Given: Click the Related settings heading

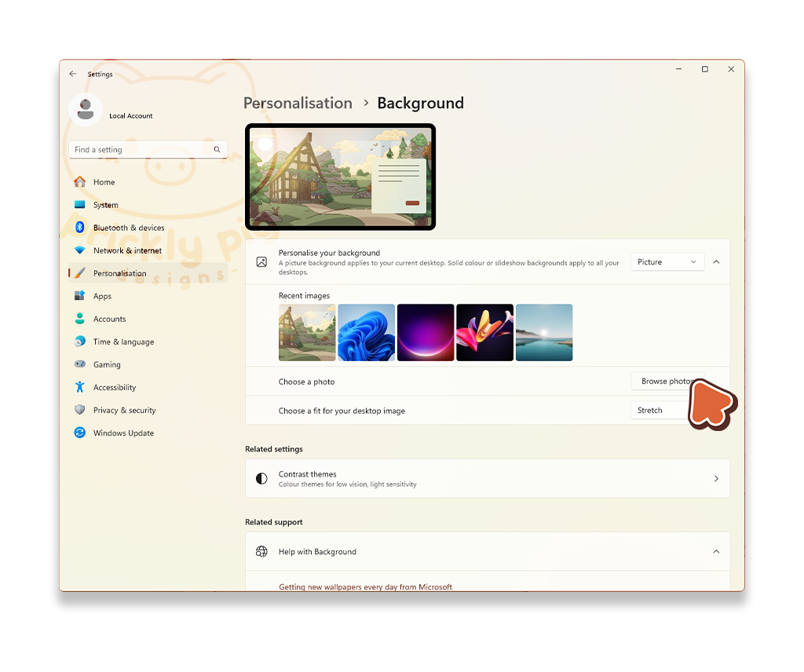Looking at the screenshot, I should (x=274, y=449).
